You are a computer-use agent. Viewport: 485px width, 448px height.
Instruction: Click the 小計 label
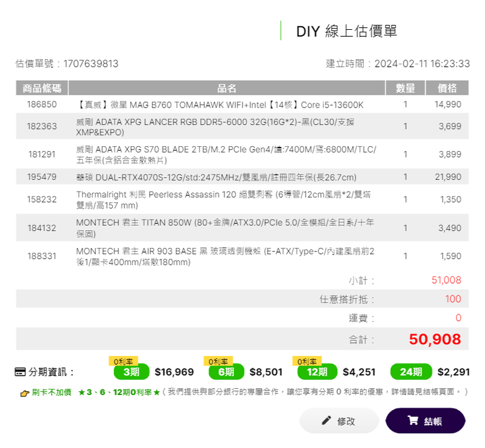point(361,281)
